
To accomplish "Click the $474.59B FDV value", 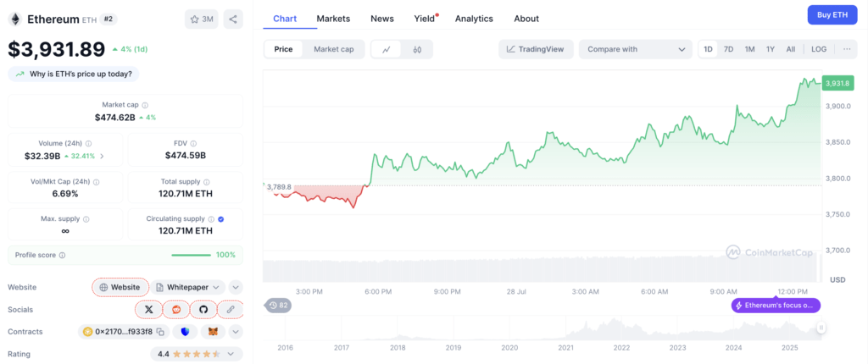I will click(x=186, y=156).
